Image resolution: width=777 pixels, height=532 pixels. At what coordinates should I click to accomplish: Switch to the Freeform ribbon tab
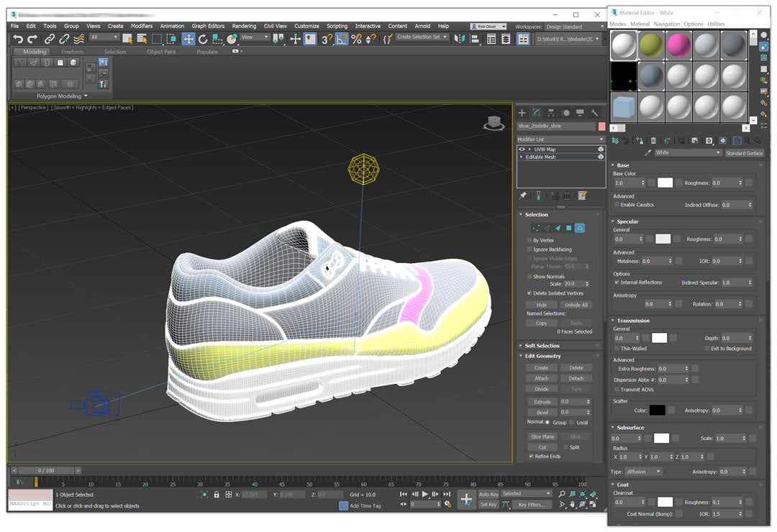pos(73,52)
